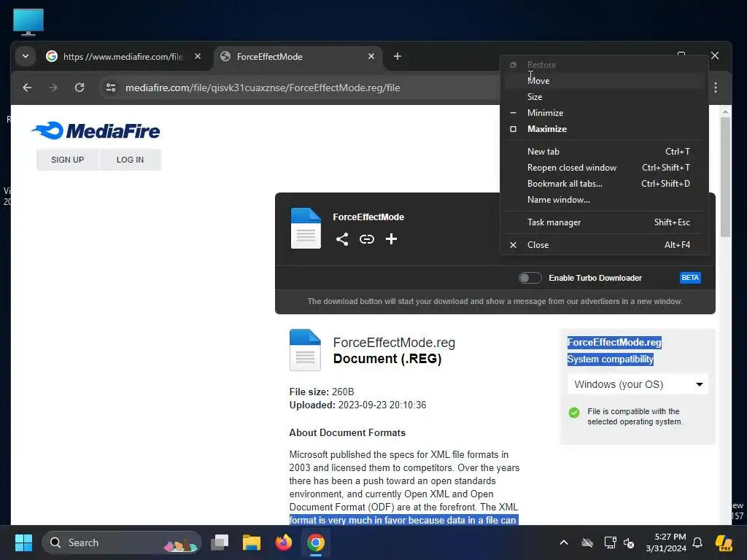Open File Explorer from the taskbar
The height and width of the screenshot is (560, 747).
[252, 542]
